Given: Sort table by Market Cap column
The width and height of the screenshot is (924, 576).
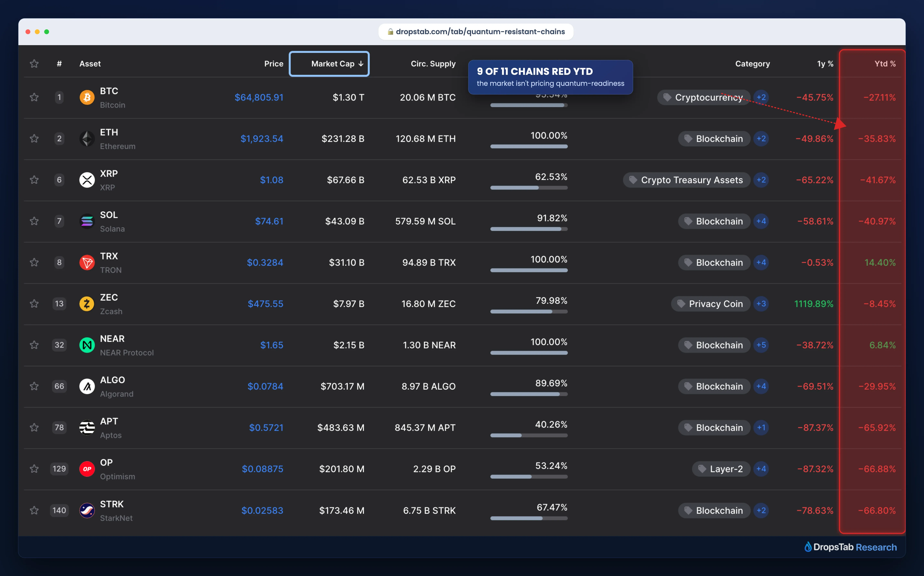Looking at the screenshot, I should point(329,64).
